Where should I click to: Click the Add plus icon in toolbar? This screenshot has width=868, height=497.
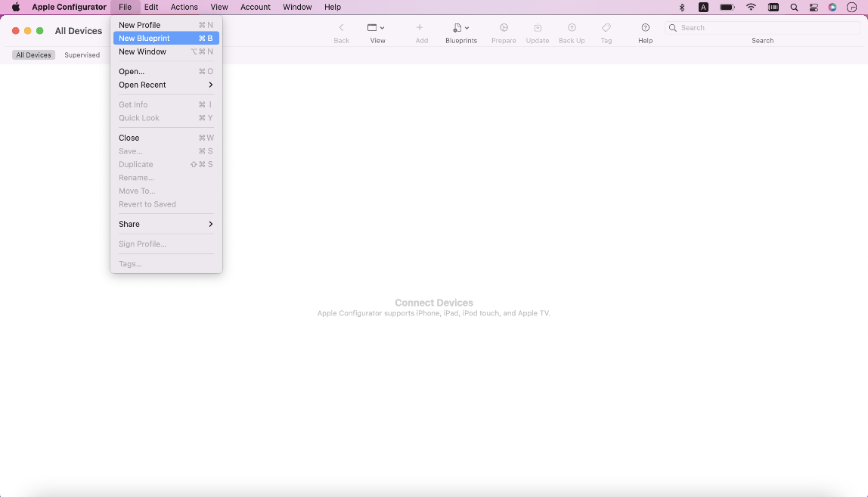click(420, 28)
